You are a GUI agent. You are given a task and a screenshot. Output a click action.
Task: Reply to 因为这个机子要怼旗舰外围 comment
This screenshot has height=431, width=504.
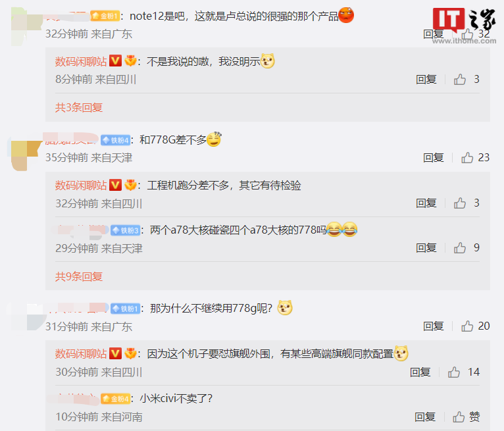[x=420, y=372]
